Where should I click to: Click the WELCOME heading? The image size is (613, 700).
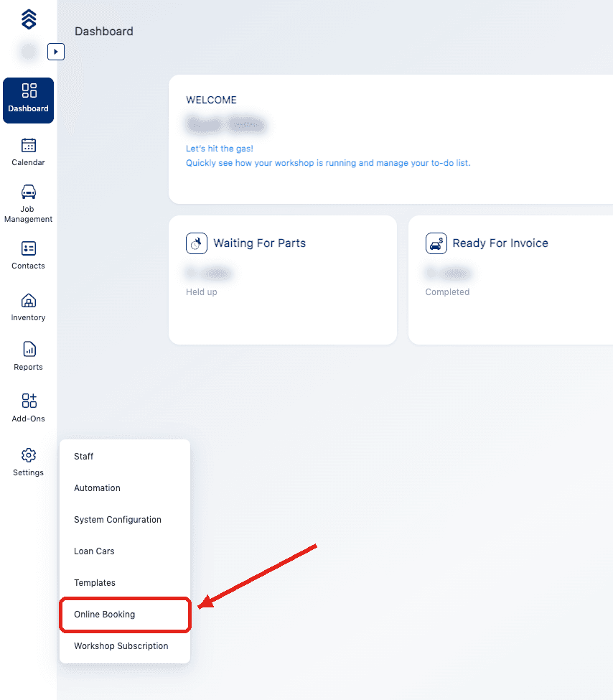point(211,100)
